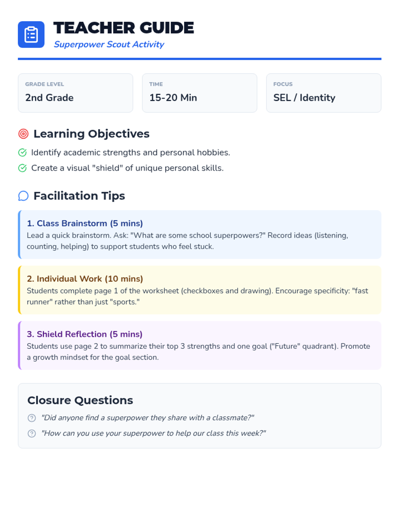The width and height of the screenshot is (399, 532).
Task: Select the Time 15-20 Min card
Action: (x=199, y=93)
